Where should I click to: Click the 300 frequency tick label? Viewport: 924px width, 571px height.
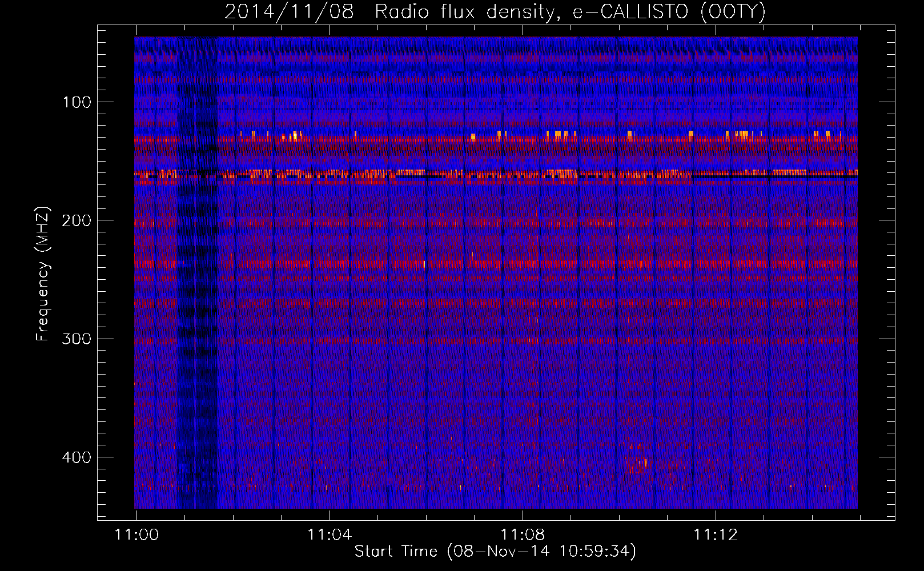pos(77,339)
